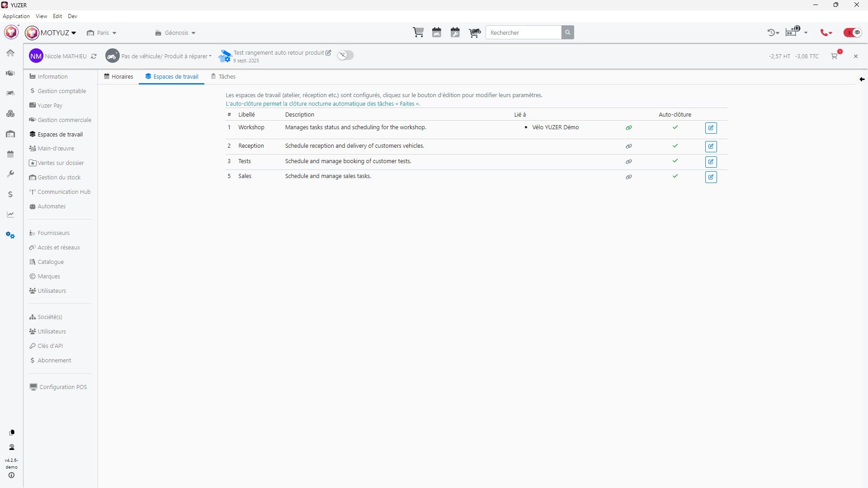Switch to the Tâches tab
The image size is (868, 488).
pos(223,76)
